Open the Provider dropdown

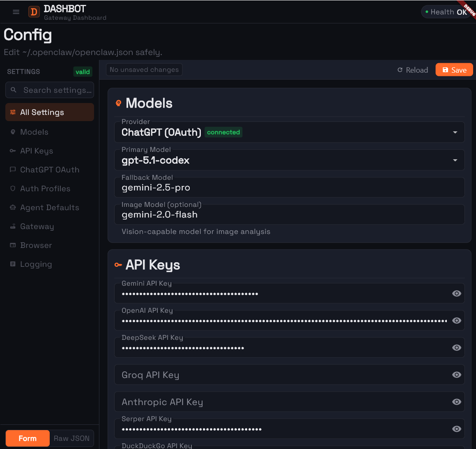[455, 132]
